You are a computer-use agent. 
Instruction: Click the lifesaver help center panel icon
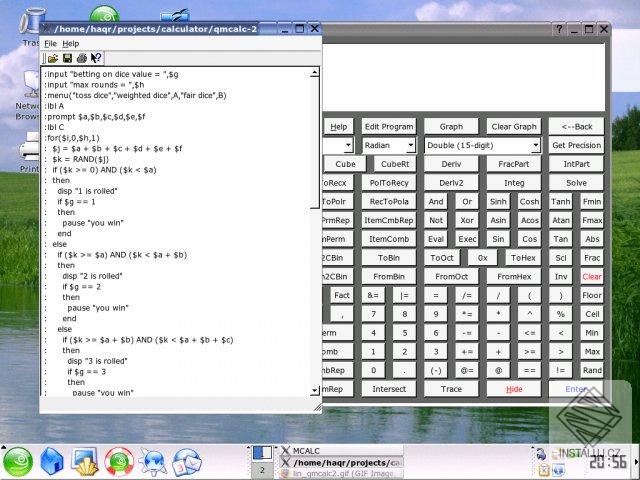[119, 462]
